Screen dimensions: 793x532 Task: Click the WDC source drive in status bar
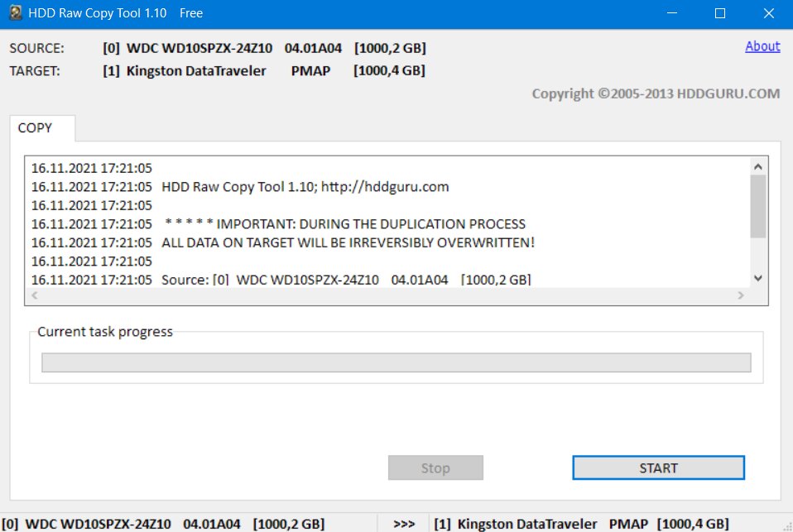click(163, 524)
